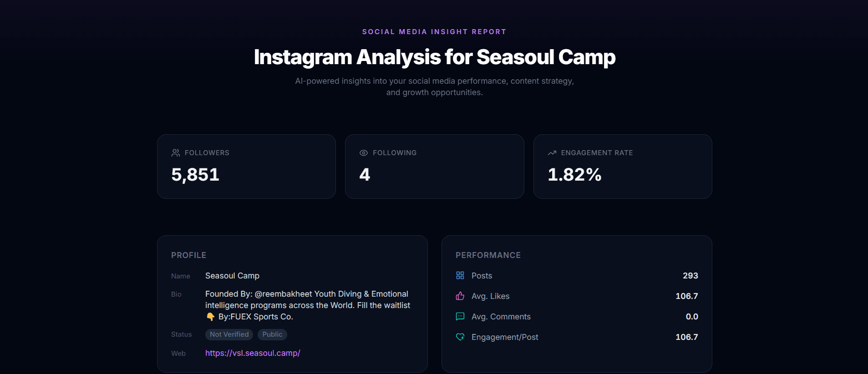Click the Instagram Analysis for Seasoul Camp heading
Screen dimensions: 868x374
coord(434,57)
